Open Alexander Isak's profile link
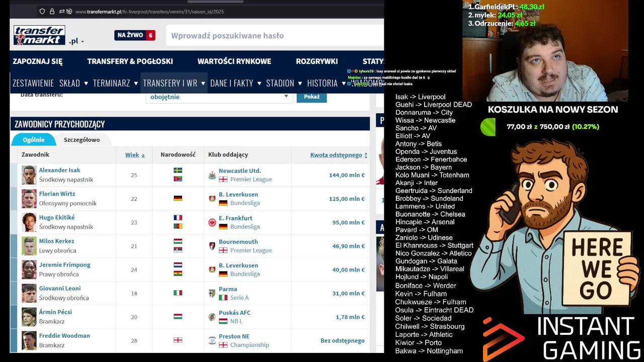644x362 pixels. 59,170
